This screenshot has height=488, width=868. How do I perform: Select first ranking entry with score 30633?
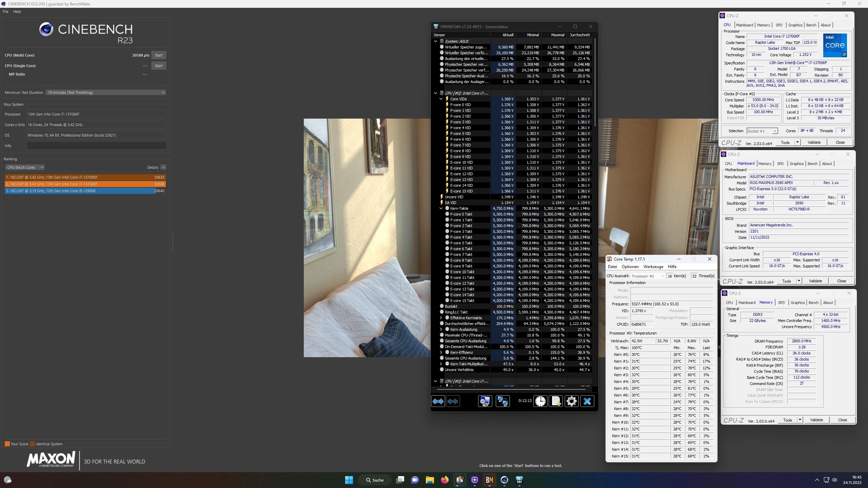85,177
